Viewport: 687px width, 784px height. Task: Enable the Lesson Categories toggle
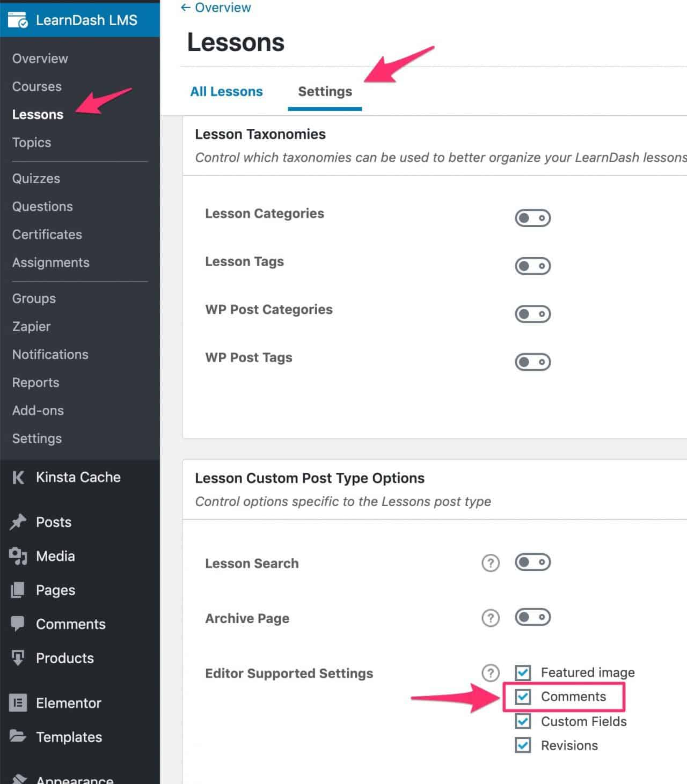[532, 218]
